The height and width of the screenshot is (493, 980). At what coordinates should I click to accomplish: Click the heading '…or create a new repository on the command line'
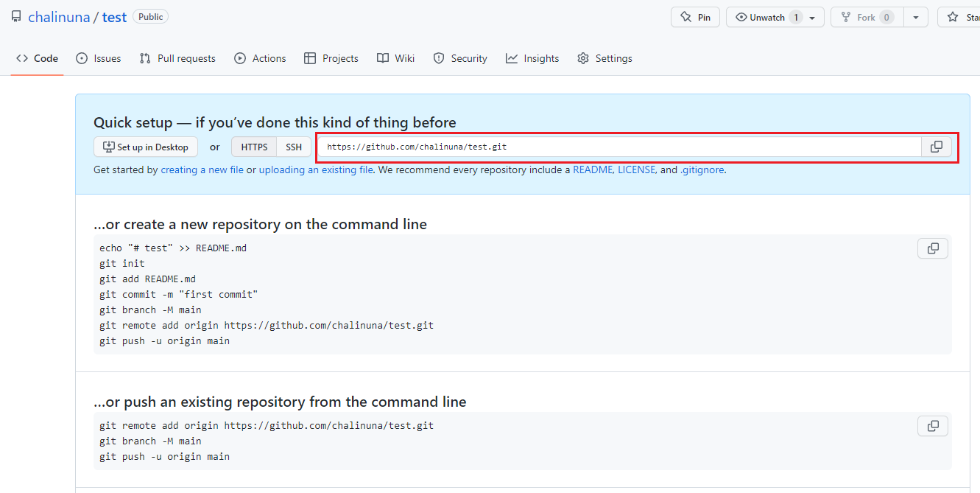tap(260, 224)
